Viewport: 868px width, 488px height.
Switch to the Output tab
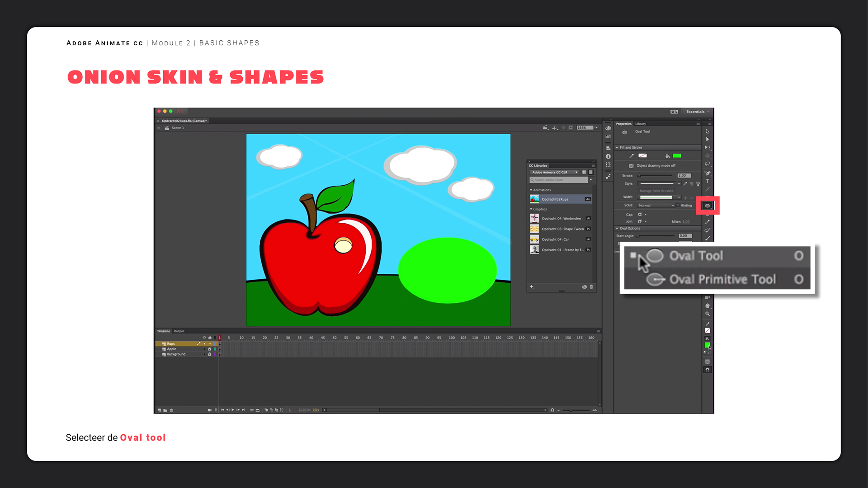pyautogui.click(x=179, y=331)
